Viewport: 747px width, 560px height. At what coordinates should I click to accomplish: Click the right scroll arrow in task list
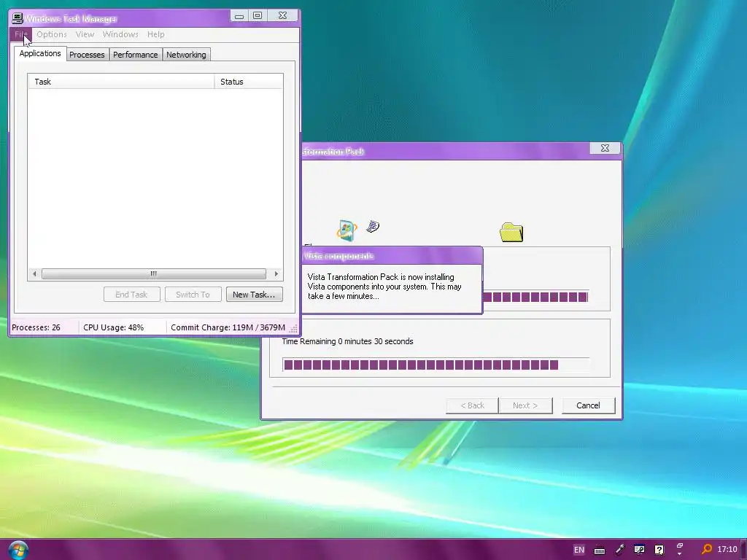pos(276,274)
